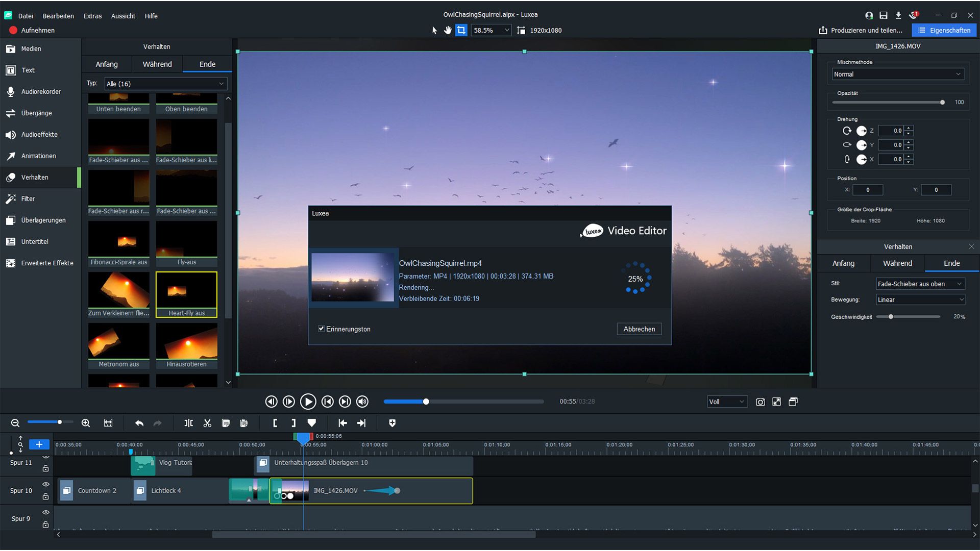Select the hand pan tool
The image size is (980, 551).
click(448, 30)
